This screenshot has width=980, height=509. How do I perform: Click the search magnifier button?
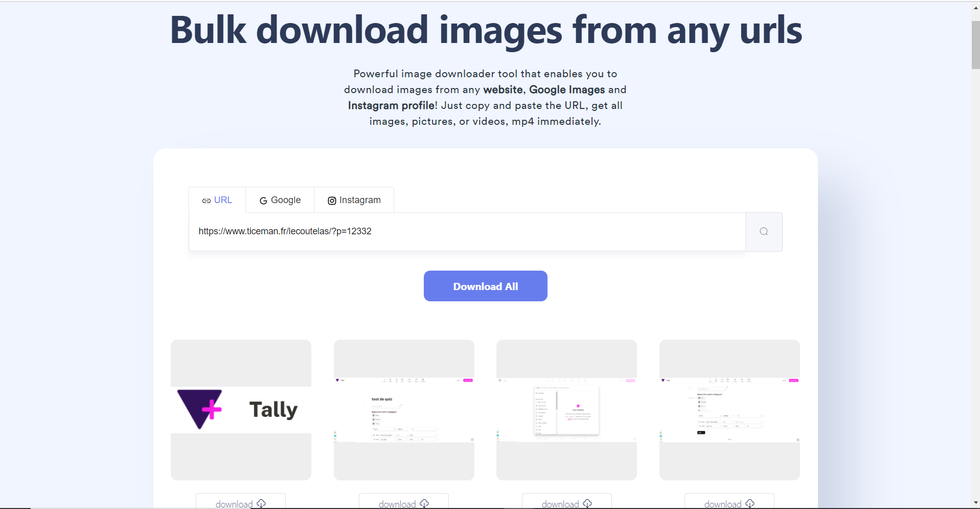click(764, 232)
